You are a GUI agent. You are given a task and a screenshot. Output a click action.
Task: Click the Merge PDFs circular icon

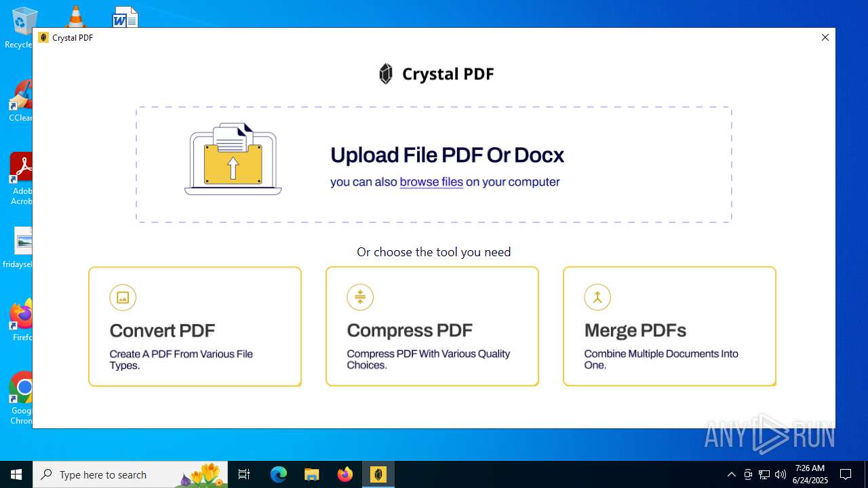[597, 297]
